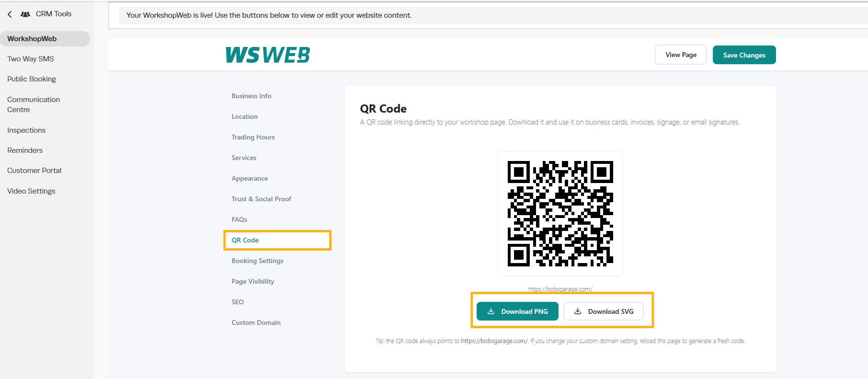Open Public Booking in sidebar
Image resolution: width=868 pixels, height=379 pixels.
(x=32, y=79)
